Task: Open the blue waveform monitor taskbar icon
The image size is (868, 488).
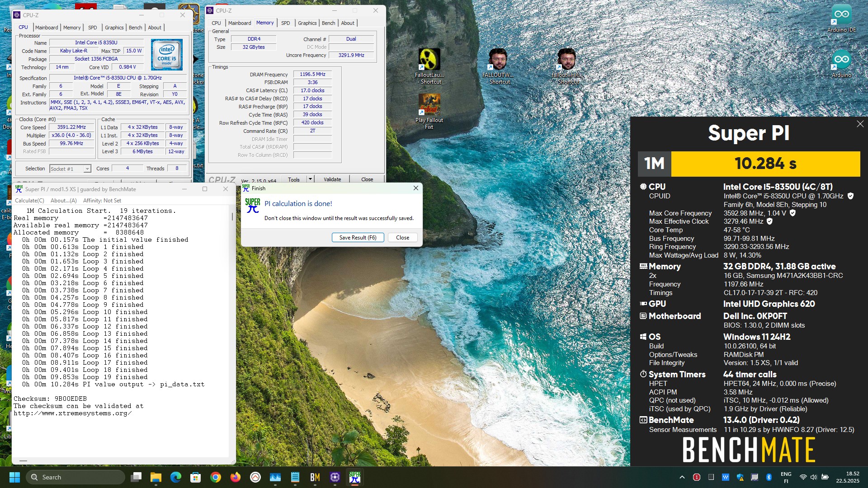Action: tap(275, 477)
